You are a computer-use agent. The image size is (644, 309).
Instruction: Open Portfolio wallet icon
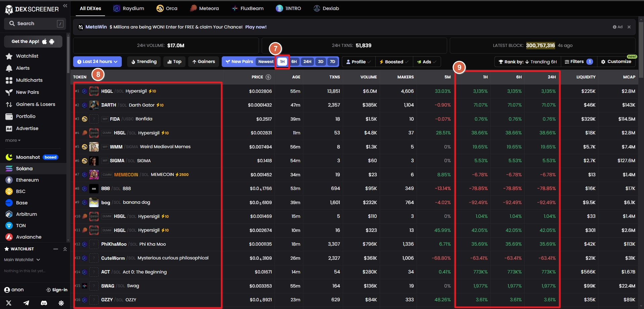pos(9,116)
